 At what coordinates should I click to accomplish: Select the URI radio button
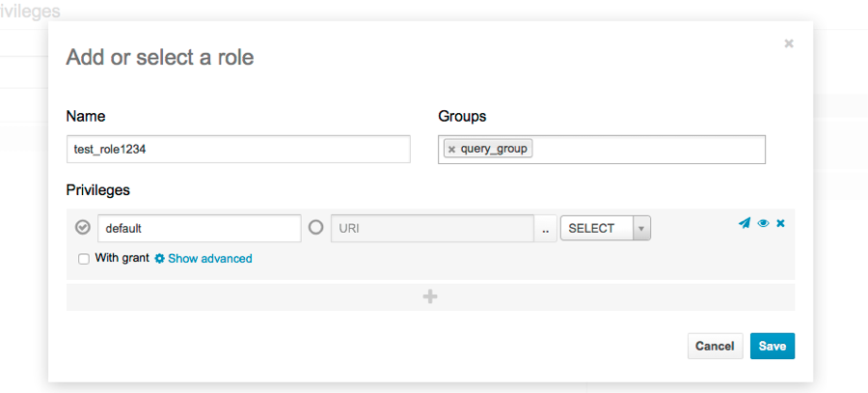coord(315,228)
